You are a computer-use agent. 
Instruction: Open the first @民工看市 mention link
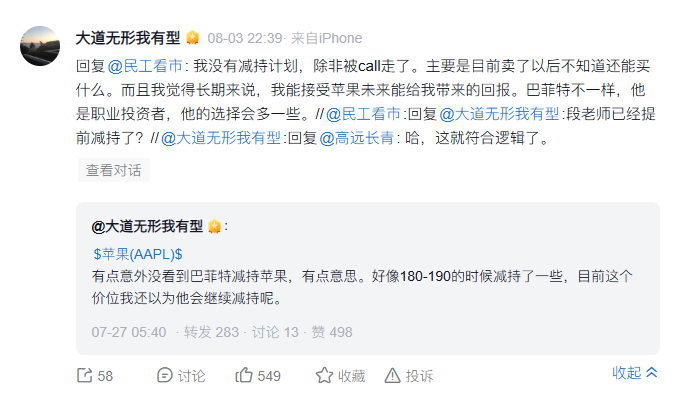pos(145,66)
